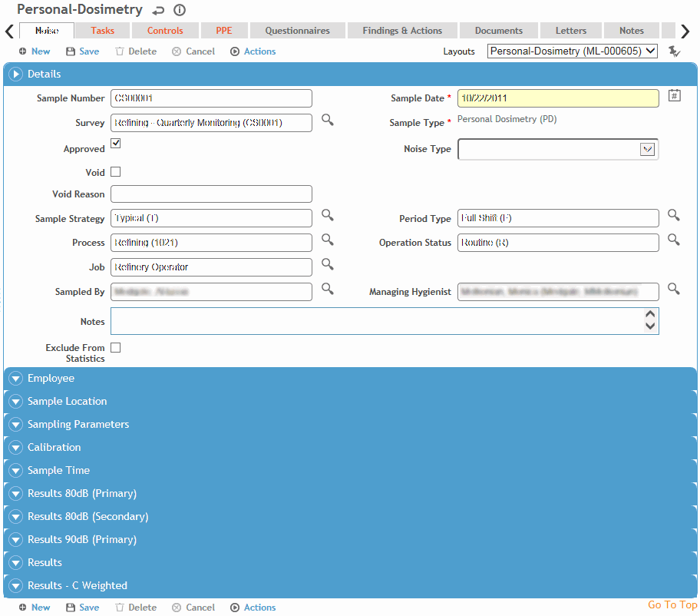The height and width of the screenshot is (616, 700).
Task: Open the Layouts selection dropdown
Action: (573, 51)
